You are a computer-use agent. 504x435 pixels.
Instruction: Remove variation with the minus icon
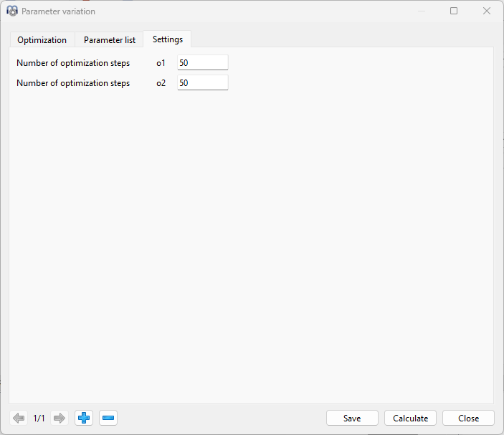[108, 418]
